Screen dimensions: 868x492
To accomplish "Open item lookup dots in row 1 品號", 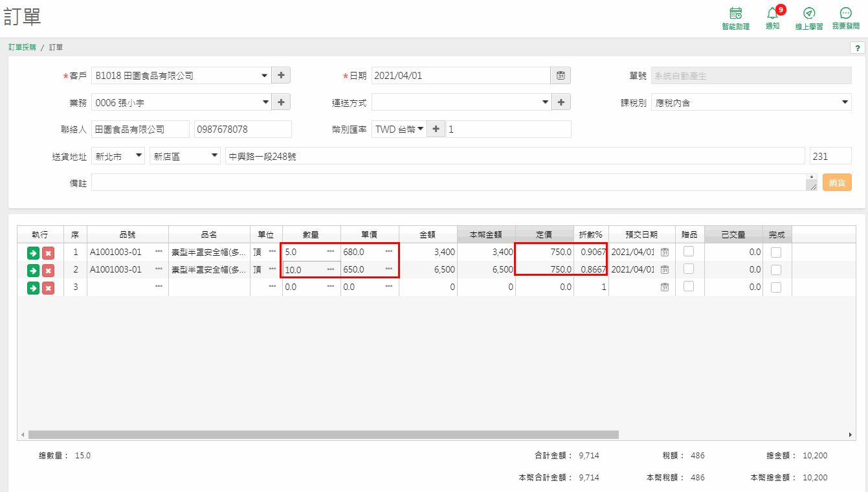I will [x=159, y=251].
